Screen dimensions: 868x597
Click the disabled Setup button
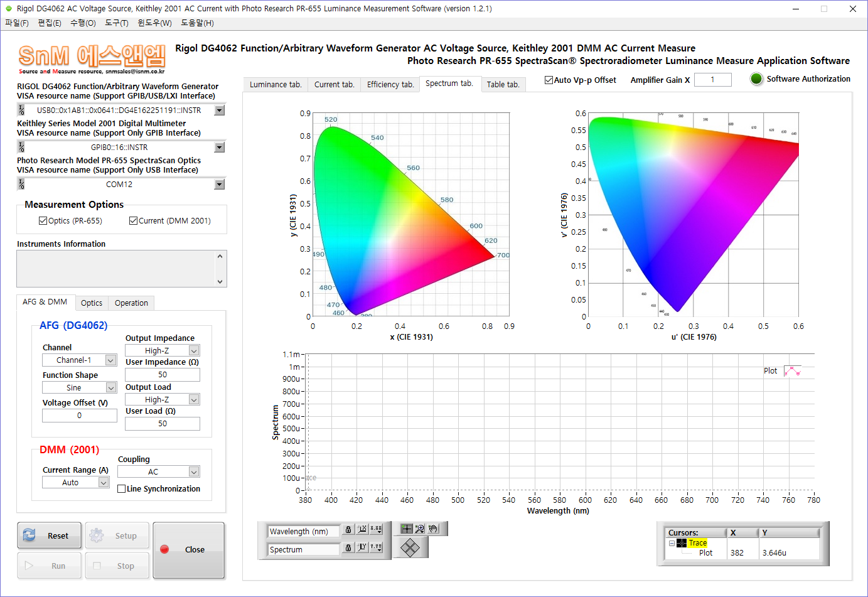[117, 535]
